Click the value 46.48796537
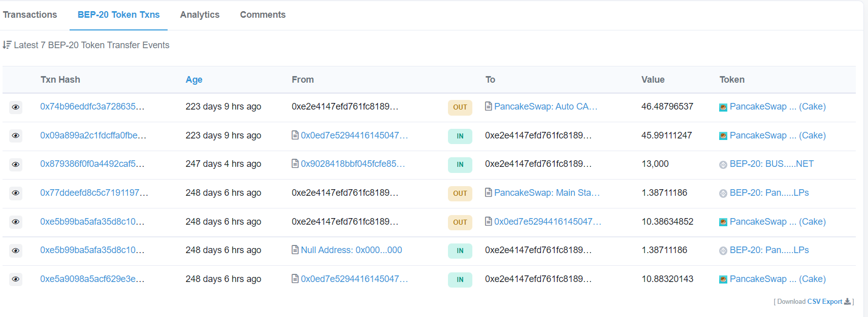 click(667, 107)
